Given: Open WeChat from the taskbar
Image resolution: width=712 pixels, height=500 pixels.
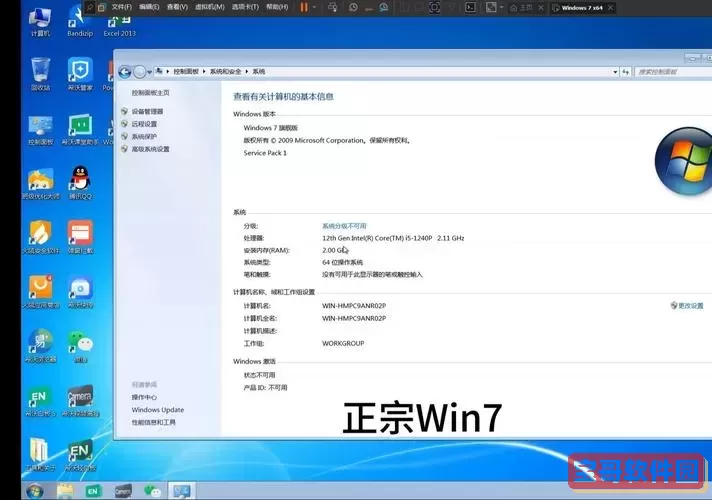Looking at the screenshot, I should (152, 491).
